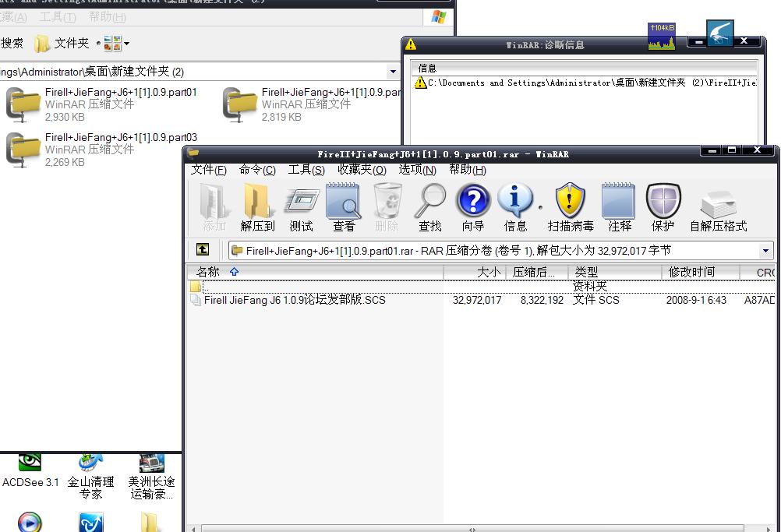
Task: Go up one folder level in WinRAR
Action: tap(203, 249)
